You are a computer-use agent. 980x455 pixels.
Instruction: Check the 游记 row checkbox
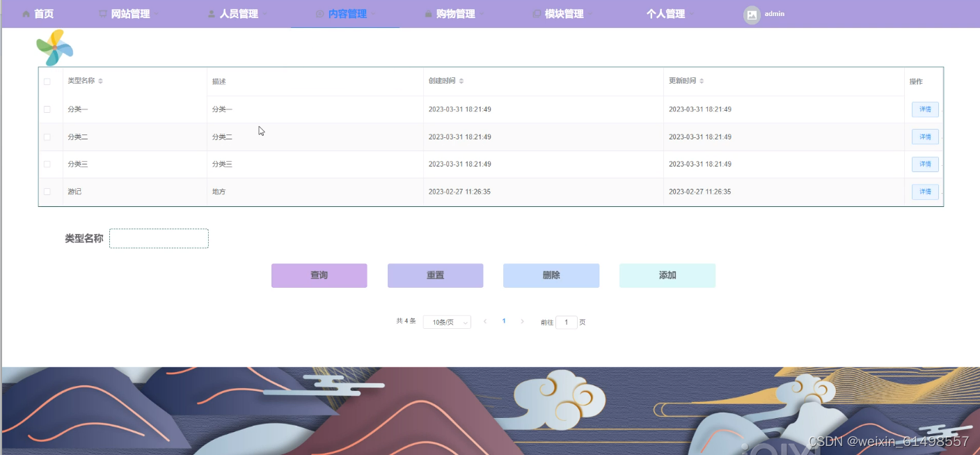pos(47,192)
